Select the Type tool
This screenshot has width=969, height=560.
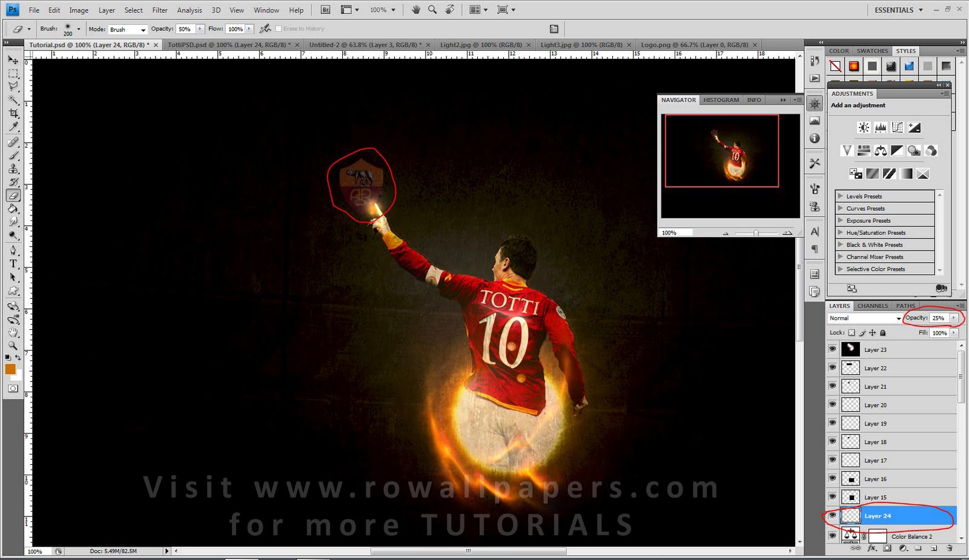coord(13,264)
